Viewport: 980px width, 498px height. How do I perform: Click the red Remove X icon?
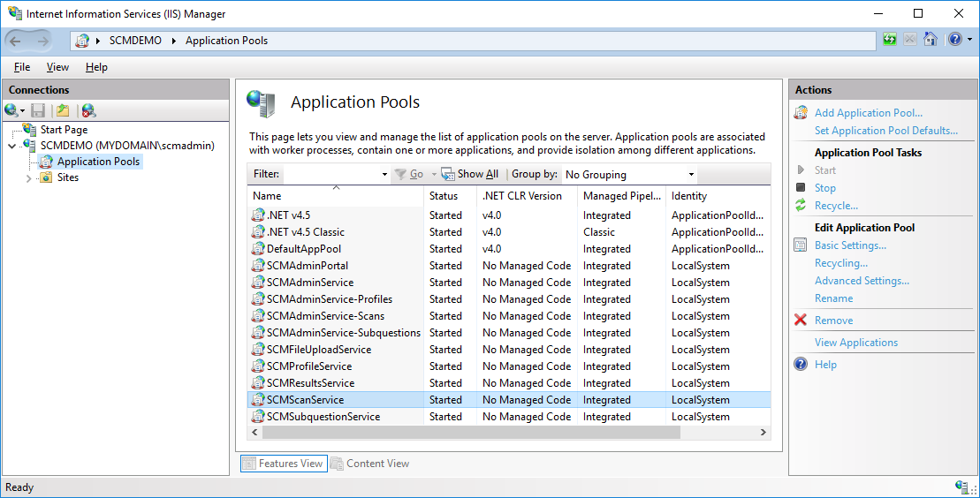click(801, 321)
